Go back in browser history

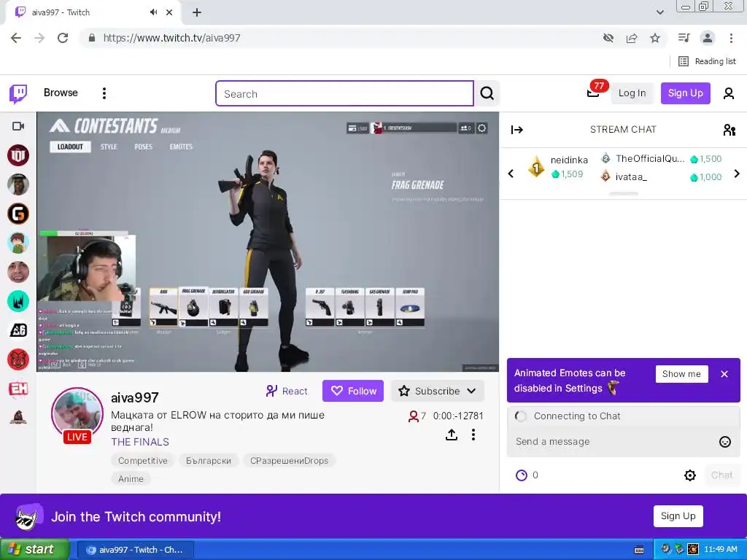16,38
